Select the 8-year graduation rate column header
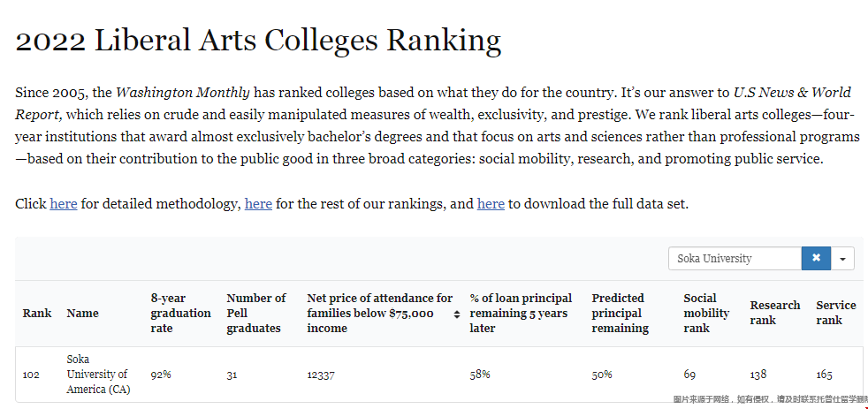The image size is (868, 409). 180,314
